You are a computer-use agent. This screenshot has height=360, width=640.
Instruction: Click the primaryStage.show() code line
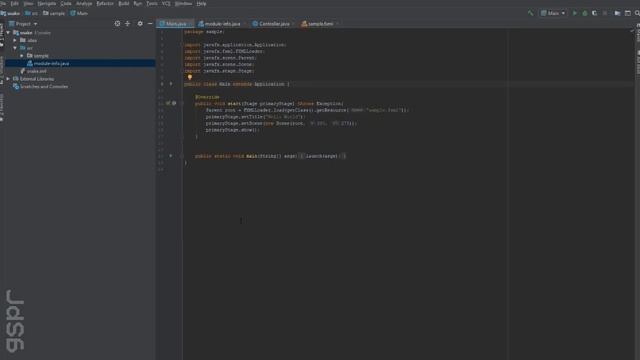coord(232,130)
